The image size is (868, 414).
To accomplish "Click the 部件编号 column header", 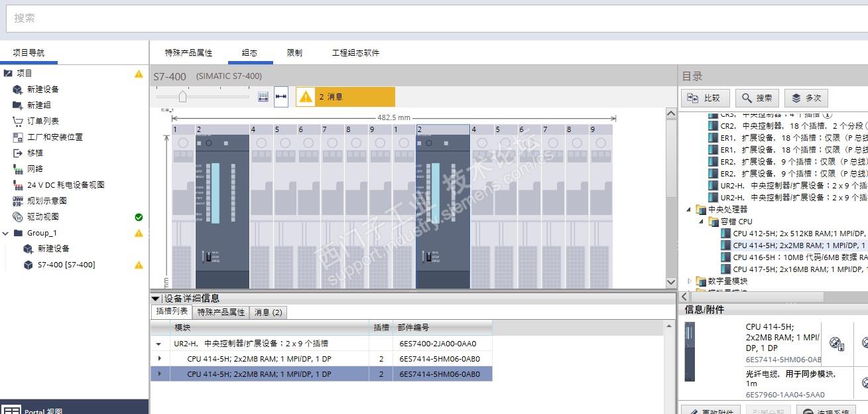I will tap(443, 327).
